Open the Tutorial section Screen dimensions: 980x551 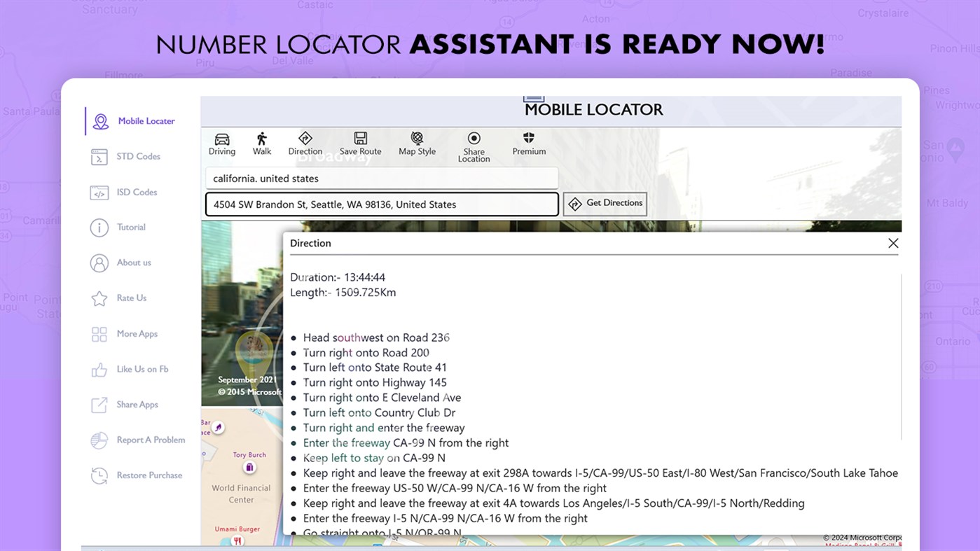tap(99, 227)
